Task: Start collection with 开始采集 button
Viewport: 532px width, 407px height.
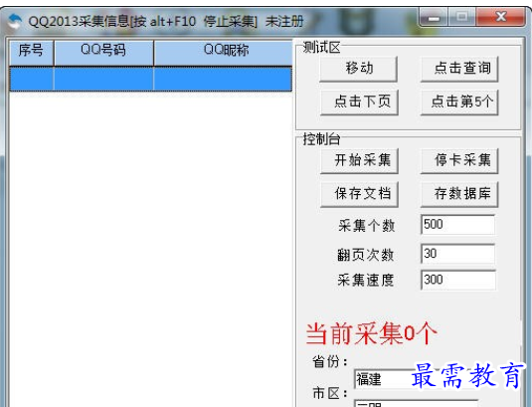Action: (359, 161)
